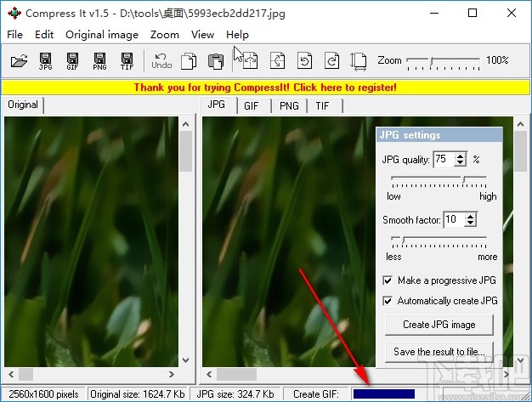This screenshot has height=402, width=532.
Task: Click the paste clipboard icon
Action: tap(216, 60)
